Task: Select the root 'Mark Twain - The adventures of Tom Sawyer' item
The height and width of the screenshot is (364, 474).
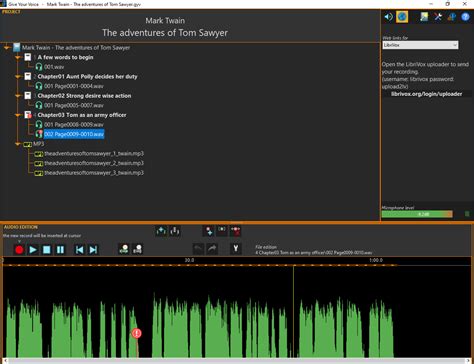Action: (76, 48)
